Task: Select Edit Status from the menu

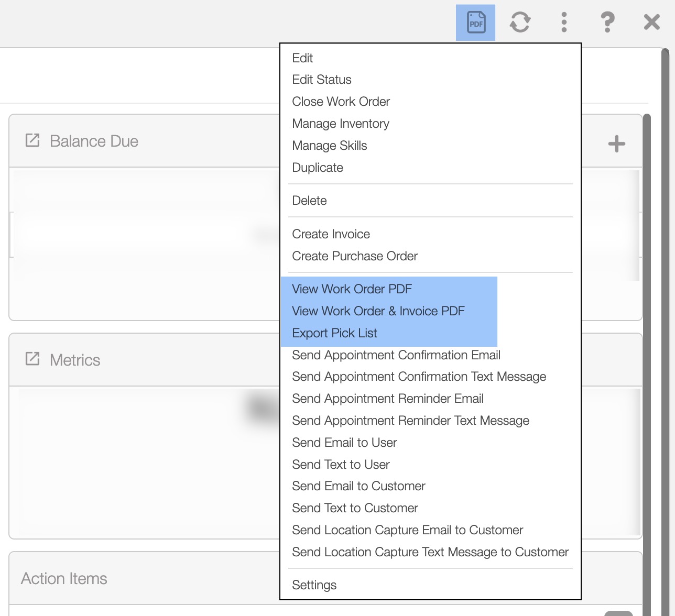Action: (x=322, y=80)
